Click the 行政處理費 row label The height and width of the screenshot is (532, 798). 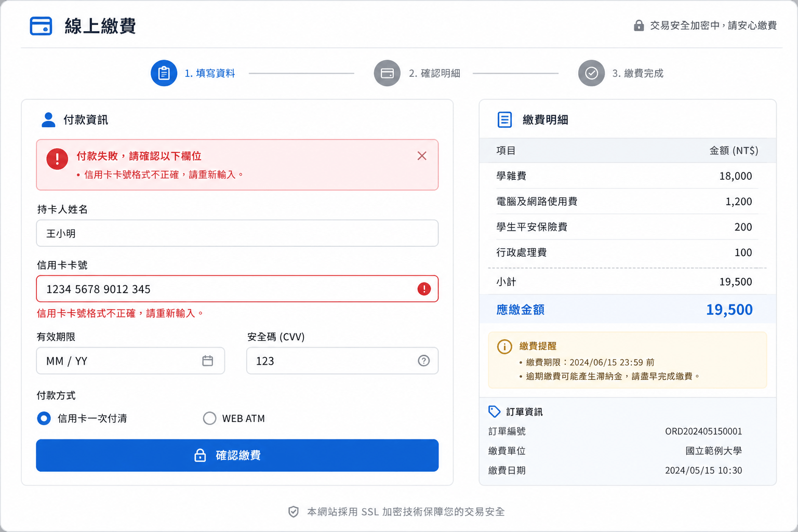pos(521,252)
